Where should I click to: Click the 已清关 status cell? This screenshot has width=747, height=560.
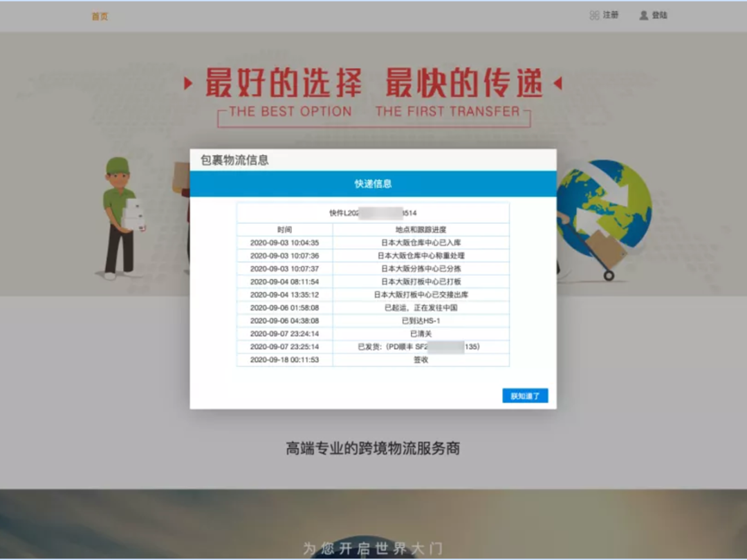[421, 334]
